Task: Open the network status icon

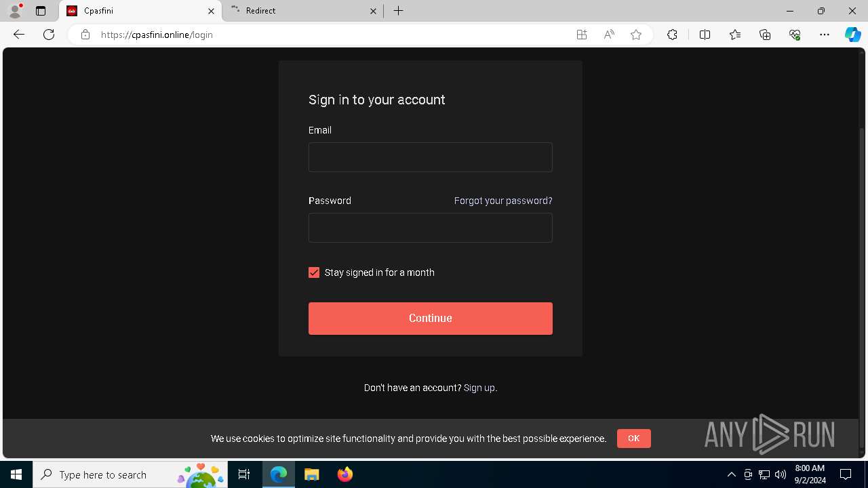Action: coord(764,474)
